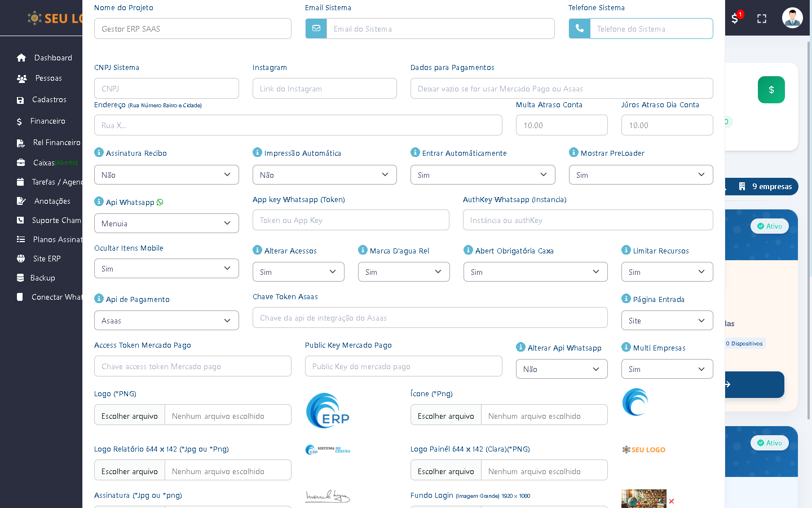Open the Api de Pagamento Asaas dropdown
Screen dimensions: 812x508
click(x=166, y=321)
